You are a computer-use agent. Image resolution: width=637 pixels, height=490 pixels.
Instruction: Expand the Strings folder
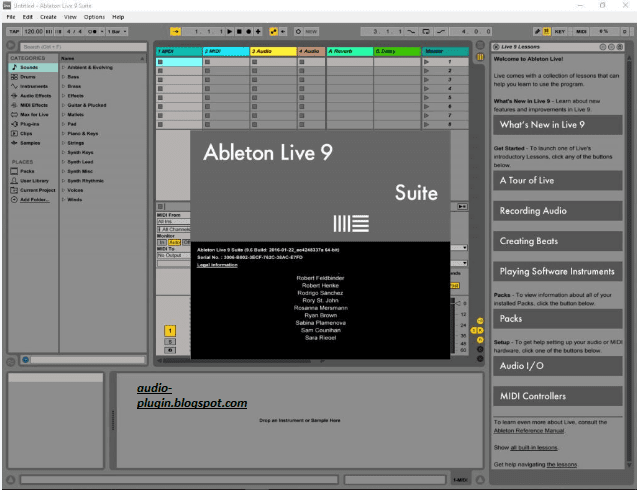pyautogui.click(x=64, y=143)
